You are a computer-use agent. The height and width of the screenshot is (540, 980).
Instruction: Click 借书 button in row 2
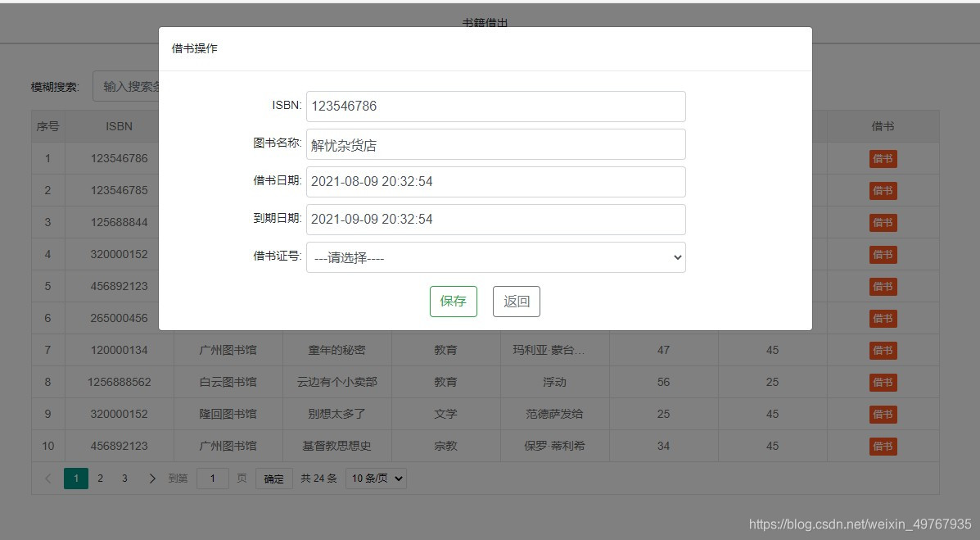point(883,191)
